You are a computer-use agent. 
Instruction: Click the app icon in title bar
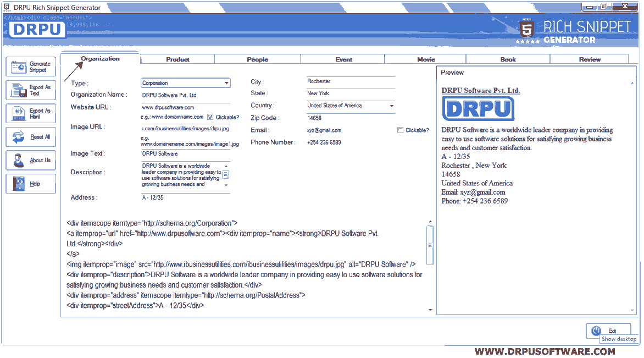(x=7, y=7)
